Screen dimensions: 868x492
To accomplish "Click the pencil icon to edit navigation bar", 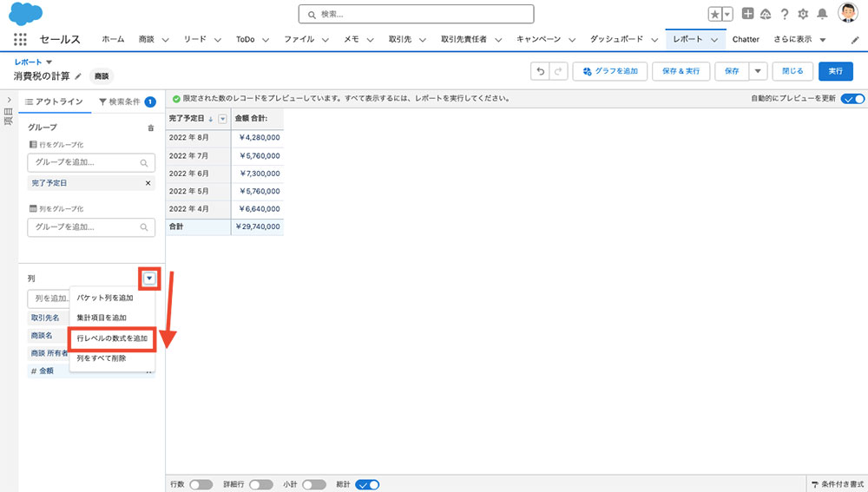I will click(x=855, y=40).
